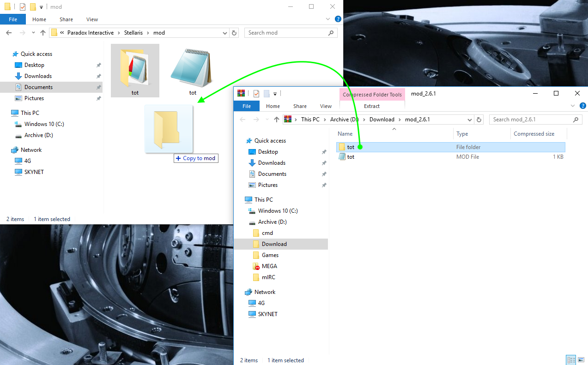Select Quick access in mod window sidebar
Image resolution: width=588 pixels, height=365 pixels.
point(36,54)
